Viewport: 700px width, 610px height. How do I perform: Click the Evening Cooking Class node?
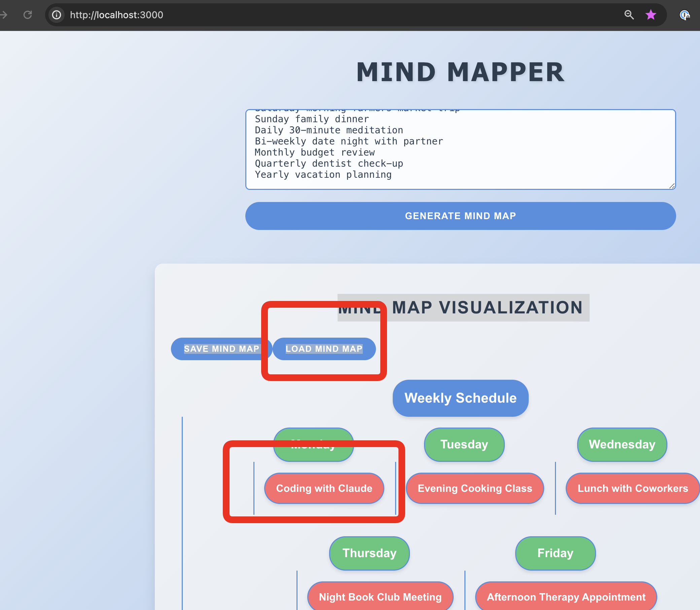[x=475, y=488]
